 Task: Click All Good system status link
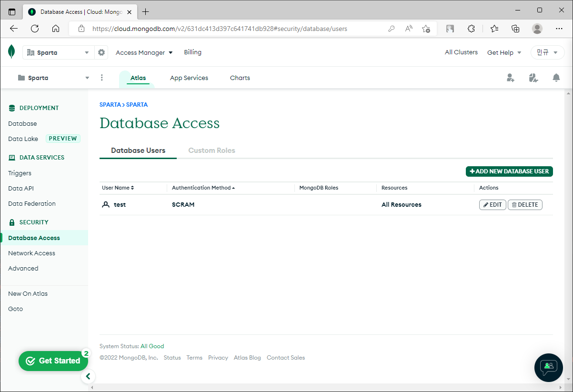click(152, 346)
